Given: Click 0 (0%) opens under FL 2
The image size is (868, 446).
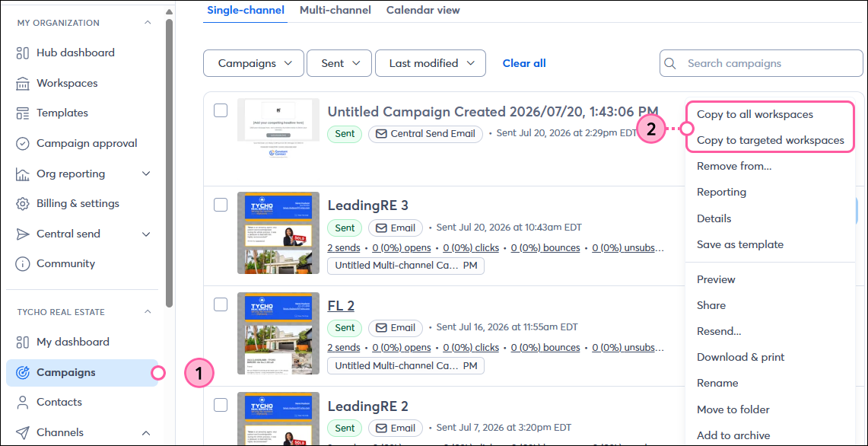Looking at the screenshot, I should [x=402, y=347].
